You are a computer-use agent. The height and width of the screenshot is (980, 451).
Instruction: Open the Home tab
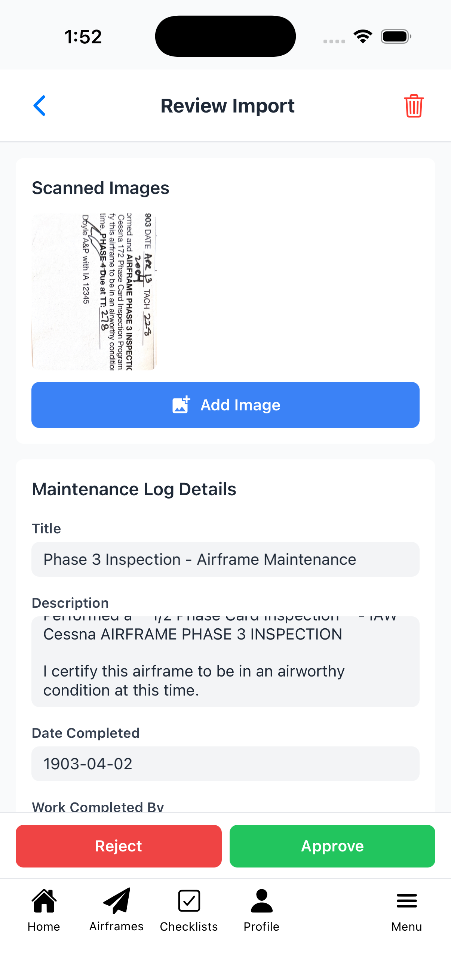[44, 909]
